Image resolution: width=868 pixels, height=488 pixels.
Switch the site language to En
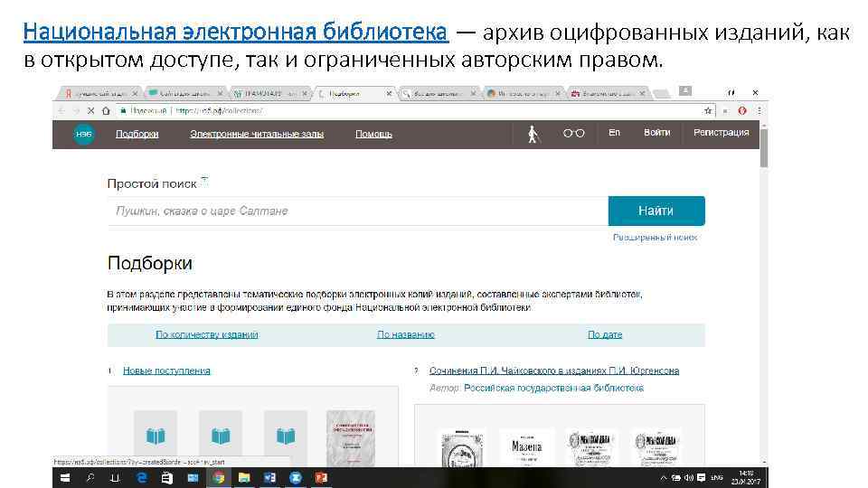pos(615,133)
